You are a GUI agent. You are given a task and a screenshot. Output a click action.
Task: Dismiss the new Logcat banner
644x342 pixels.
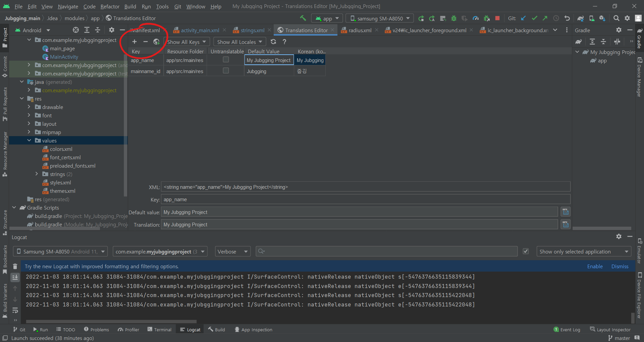620,266
